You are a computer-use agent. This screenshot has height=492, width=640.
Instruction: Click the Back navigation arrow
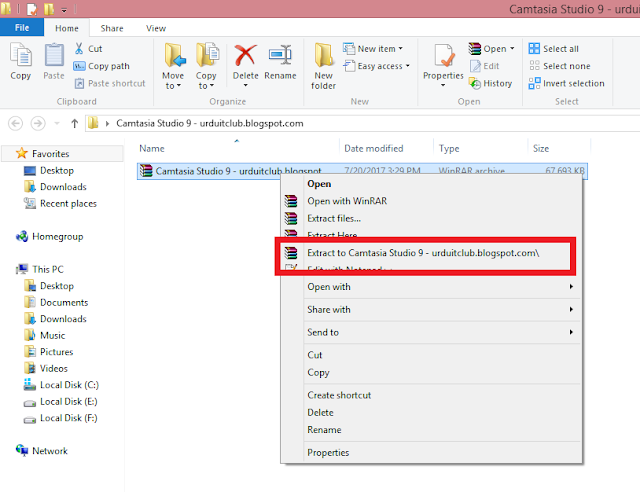point(16,123)
